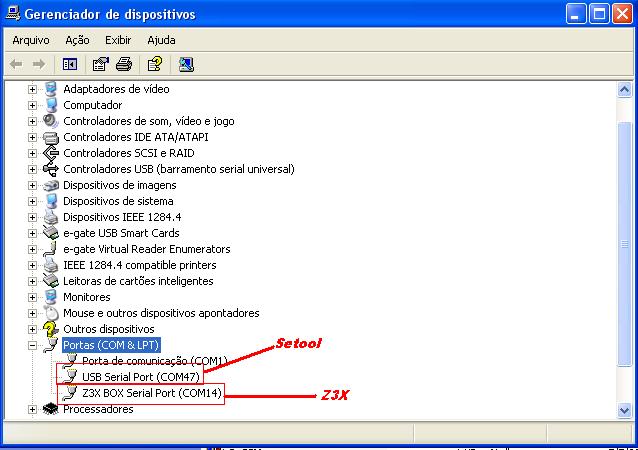Expand Controladores IDE ATA/ATAPI
The height and width of the screenshot is (450, 638).
pos(32,137)
